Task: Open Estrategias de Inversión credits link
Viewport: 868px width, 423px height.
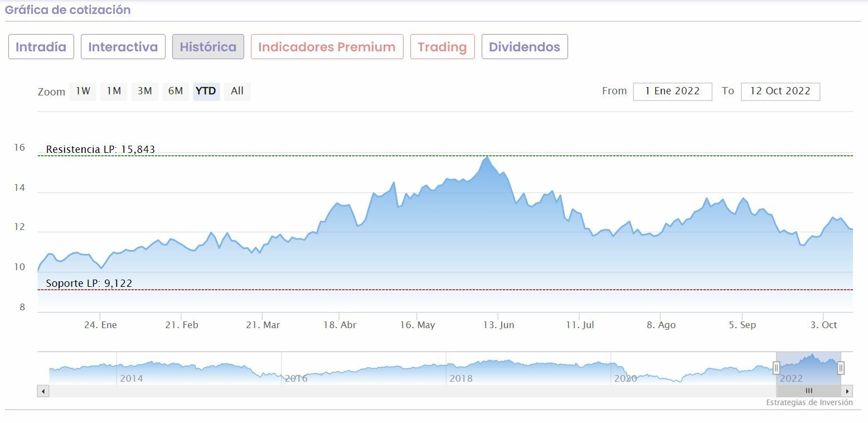Action: pos(809,402)
